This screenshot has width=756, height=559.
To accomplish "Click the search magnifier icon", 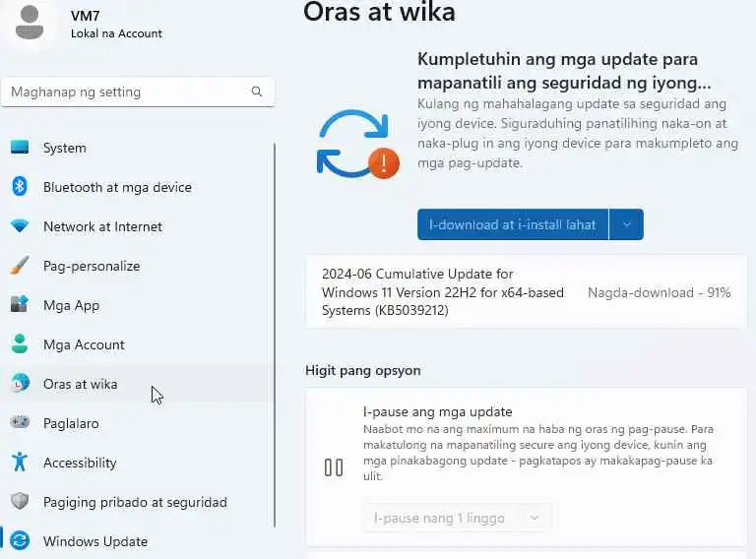I will 257,92.
